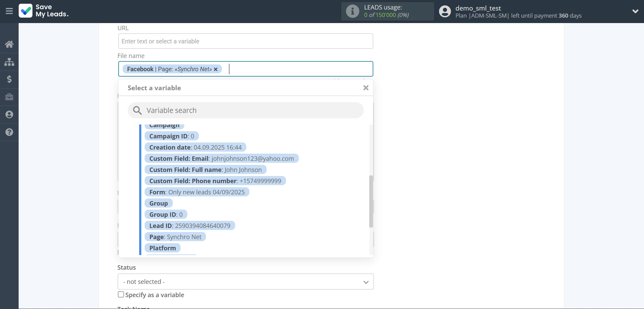Pick the Custom Field: Phone number variable
644x309 pixels.
(215, 181)
